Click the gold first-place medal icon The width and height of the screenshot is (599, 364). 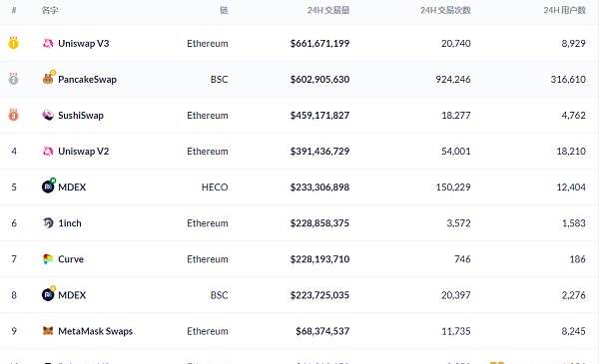coord(13,43)
